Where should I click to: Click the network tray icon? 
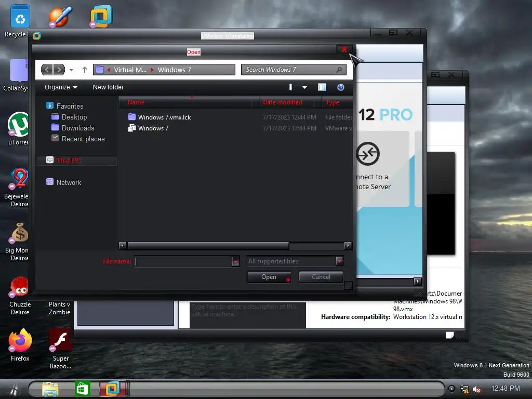pyautogui.click(x=464, y=389)
